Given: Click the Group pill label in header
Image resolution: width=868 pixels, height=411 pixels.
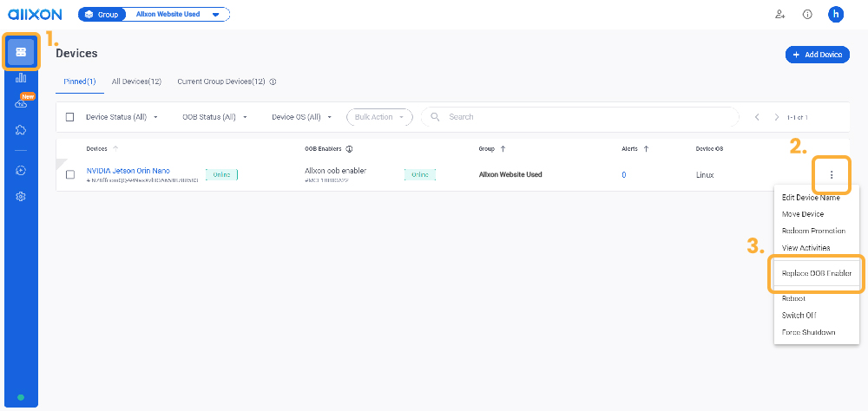Looking at the screenshot, I should [x=102, y=15].
